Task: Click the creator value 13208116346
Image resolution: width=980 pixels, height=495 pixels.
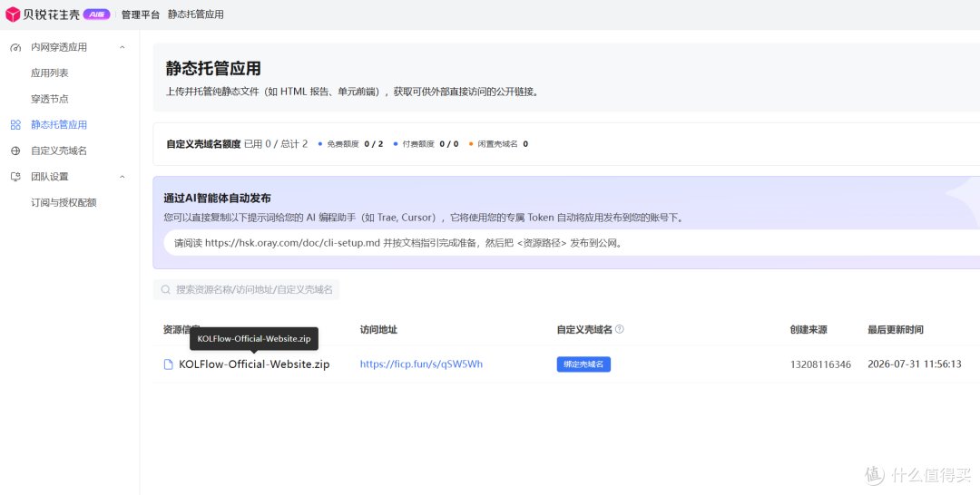Action: coord(820,364)
